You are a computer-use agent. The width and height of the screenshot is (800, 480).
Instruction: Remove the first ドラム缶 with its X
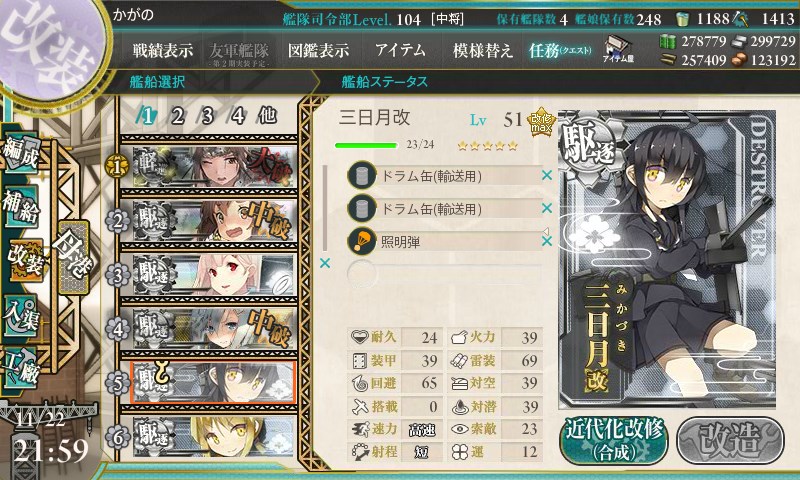click(x=547, y=175)
